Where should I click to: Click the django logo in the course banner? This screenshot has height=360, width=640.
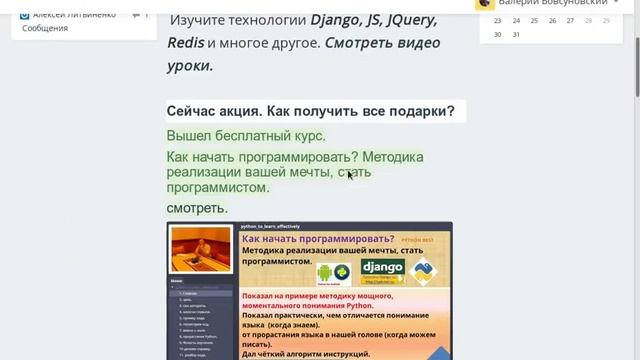coord(383,267)
